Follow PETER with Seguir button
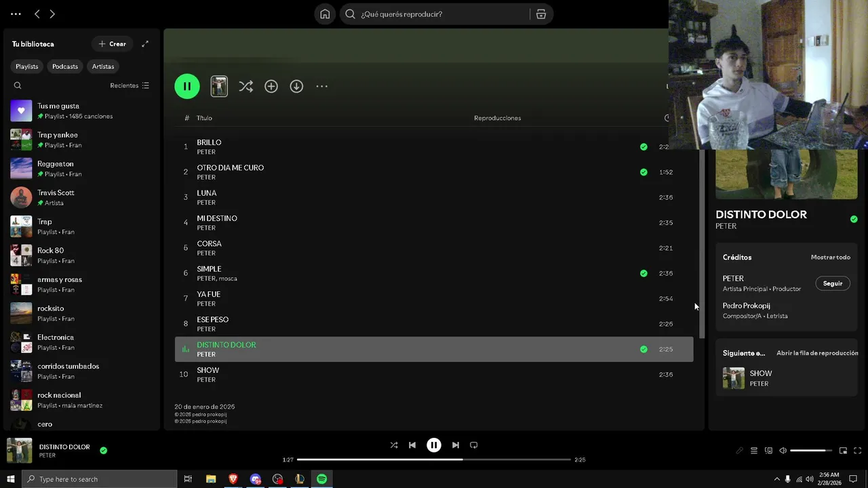This screenshot has height=488, width=868. (x=833, y=283)
